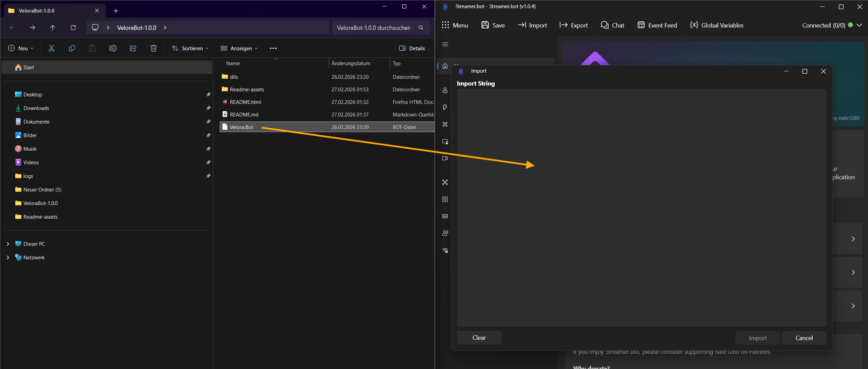Open Streamer.bot hamburger sidebar toggle

(x=445, y=44)
